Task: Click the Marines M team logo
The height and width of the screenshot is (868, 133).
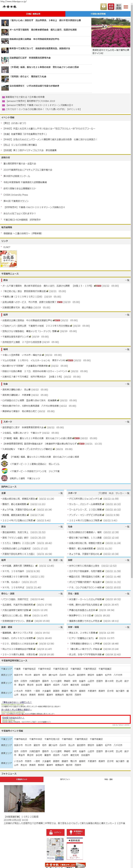Action: click(4, 457)
